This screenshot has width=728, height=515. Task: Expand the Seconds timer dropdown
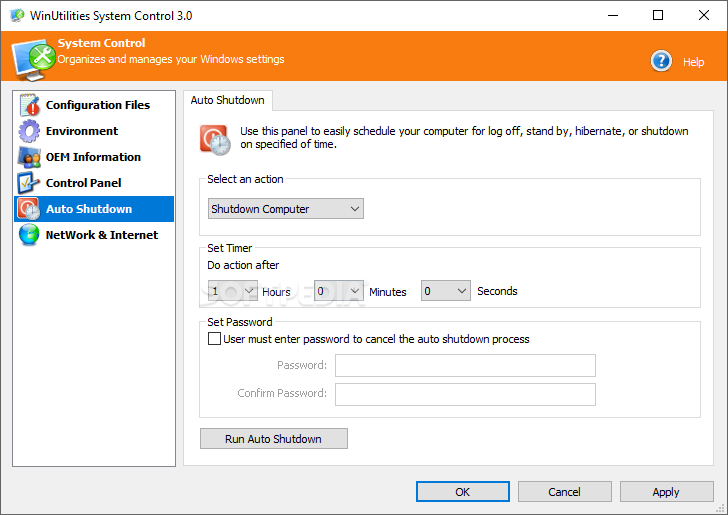[x=446, y=291]
